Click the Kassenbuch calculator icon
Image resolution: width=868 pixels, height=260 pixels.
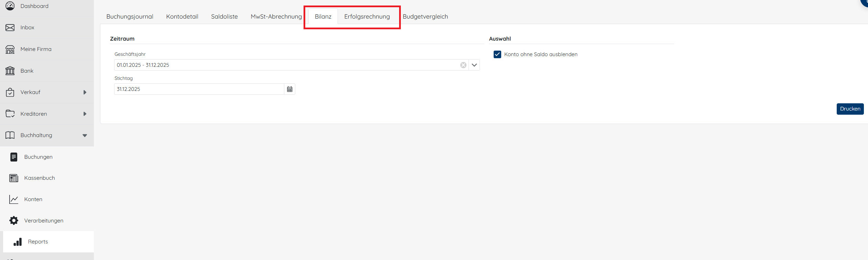(x=14, y=178)
